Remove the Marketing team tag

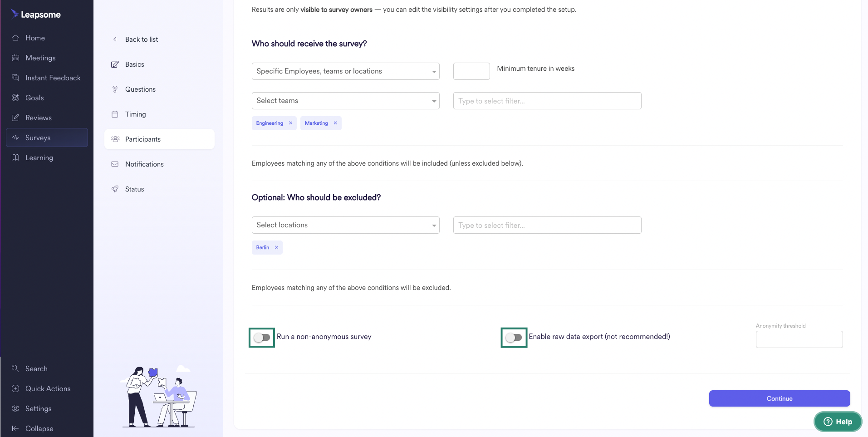[335, 123]
